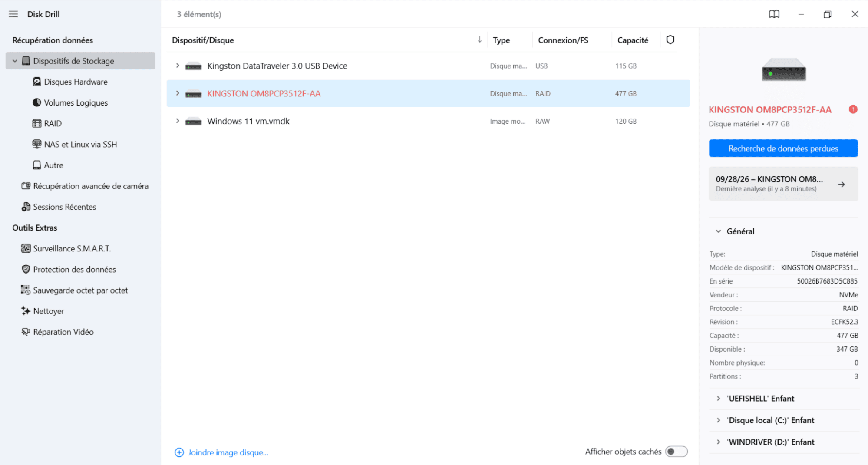Click the plus icon for Joindre image disque
868x465 pixels.
pyautogui.click(x=179, y=452)
